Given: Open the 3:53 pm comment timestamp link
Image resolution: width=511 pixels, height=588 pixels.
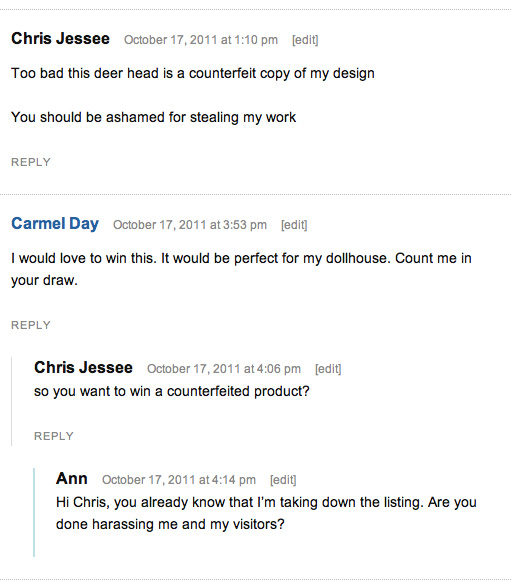Looking at the screenshot, I should (x=190, y=225).
